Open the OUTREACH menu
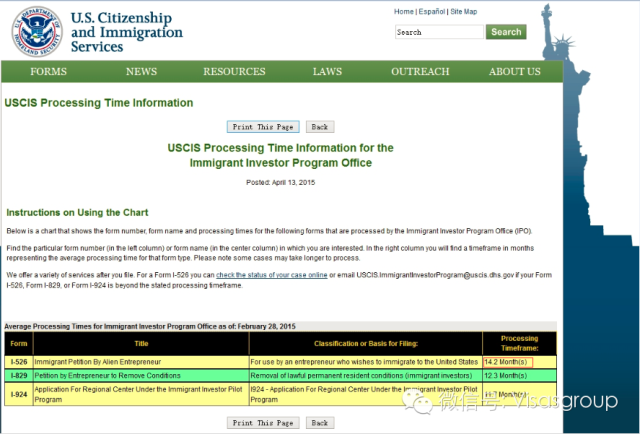Viewport: 640px width, 434px height. coord(420,71)
